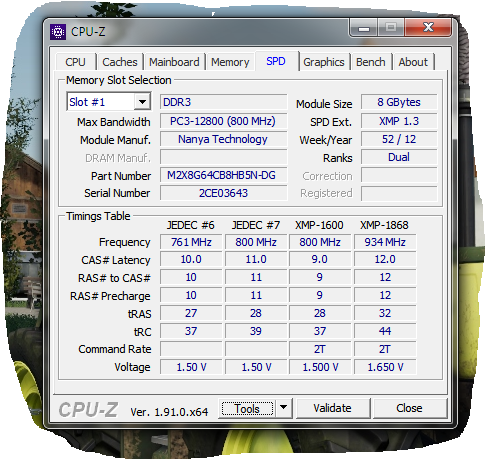Click the 12.0 CAS# Latency cell
The height and width of the screenshot is (460, 486).
click(x=385, y=259)
